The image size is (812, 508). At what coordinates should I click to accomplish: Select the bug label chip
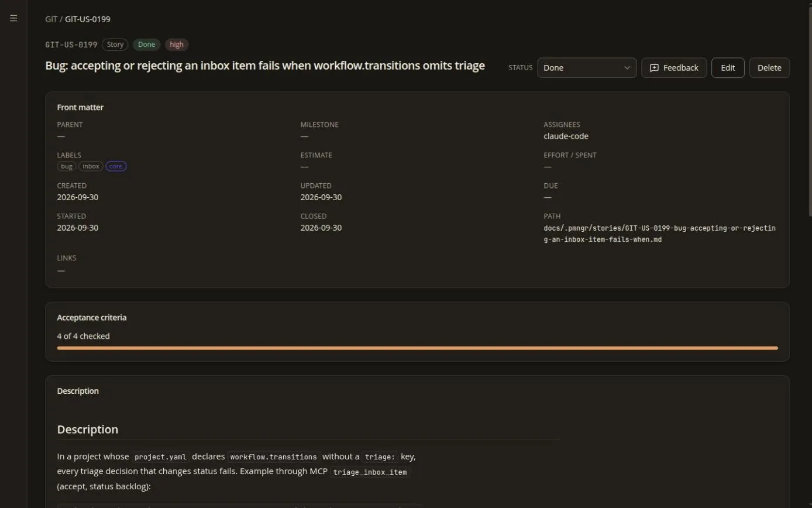(67, 166)
